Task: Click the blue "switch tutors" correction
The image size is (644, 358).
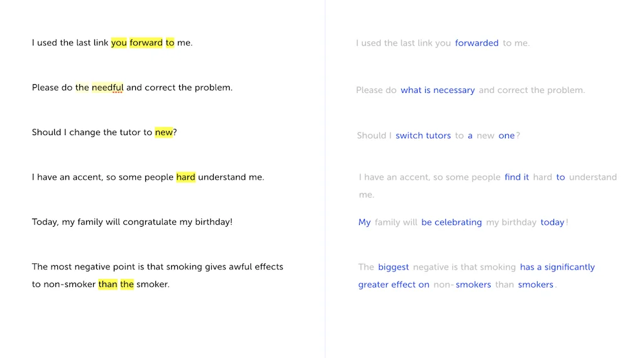Action: point(423,136)
